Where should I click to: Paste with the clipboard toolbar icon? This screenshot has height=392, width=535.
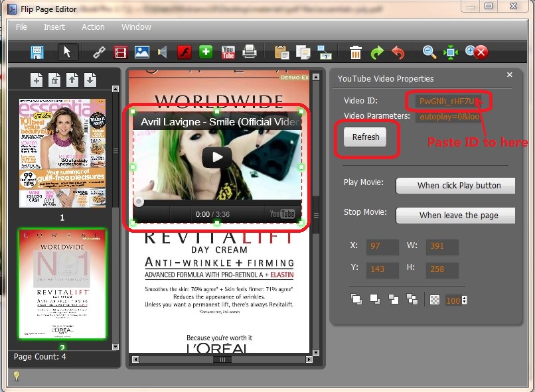(282, 52)
